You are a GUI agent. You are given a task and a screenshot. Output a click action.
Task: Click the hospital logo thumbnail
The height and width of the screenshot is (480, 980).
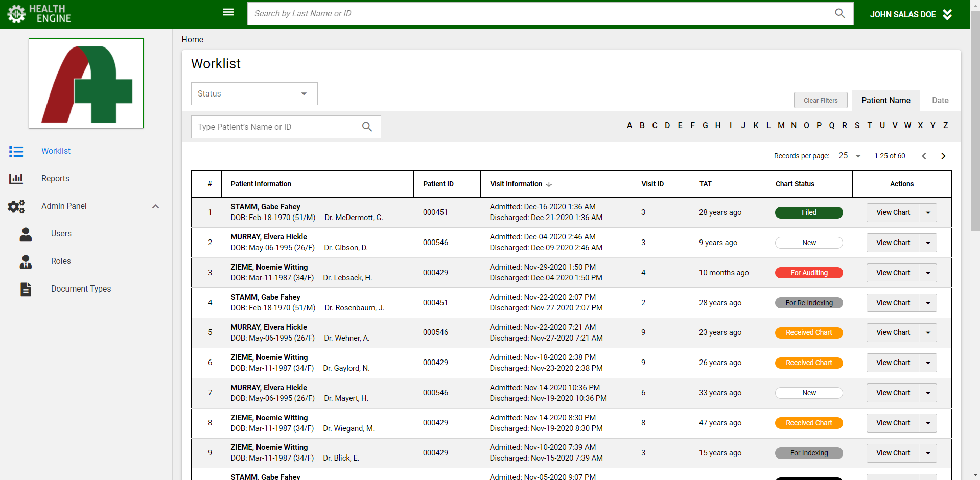[86, 83]
